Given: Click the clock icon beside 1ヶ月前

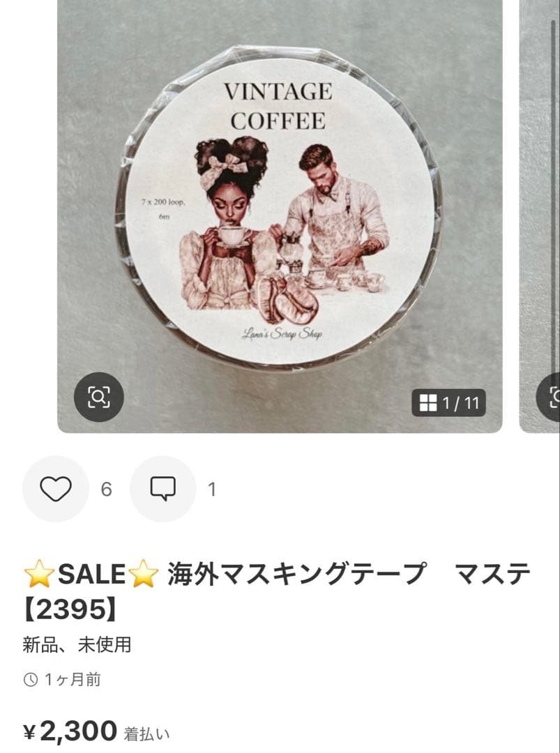Looking at the screenshot, I should (30, 680).
